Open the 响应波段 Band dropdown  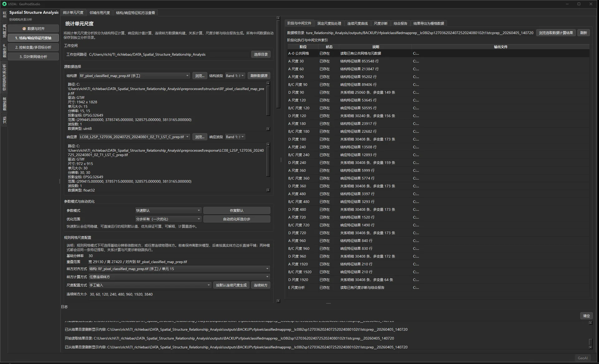[235, 137]
